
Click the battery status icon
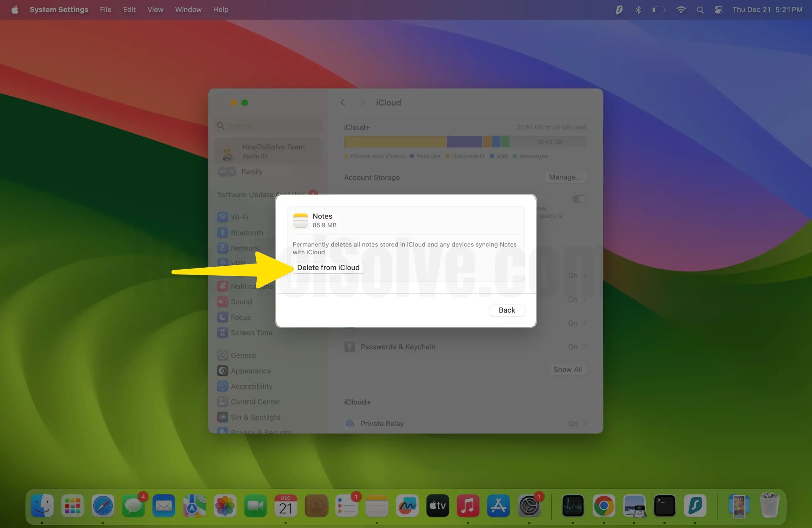(x=658, y=10)
